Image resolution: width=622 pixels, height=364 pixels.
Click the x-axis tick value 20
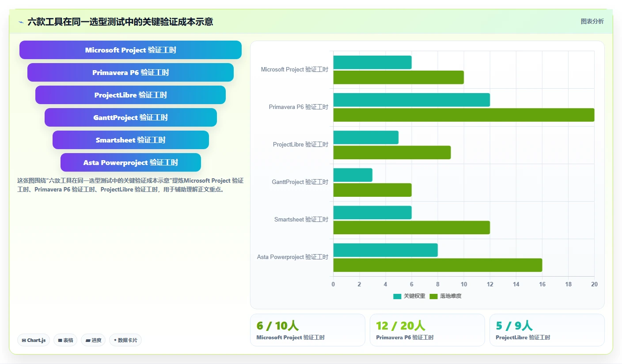[x=594, y=284]
